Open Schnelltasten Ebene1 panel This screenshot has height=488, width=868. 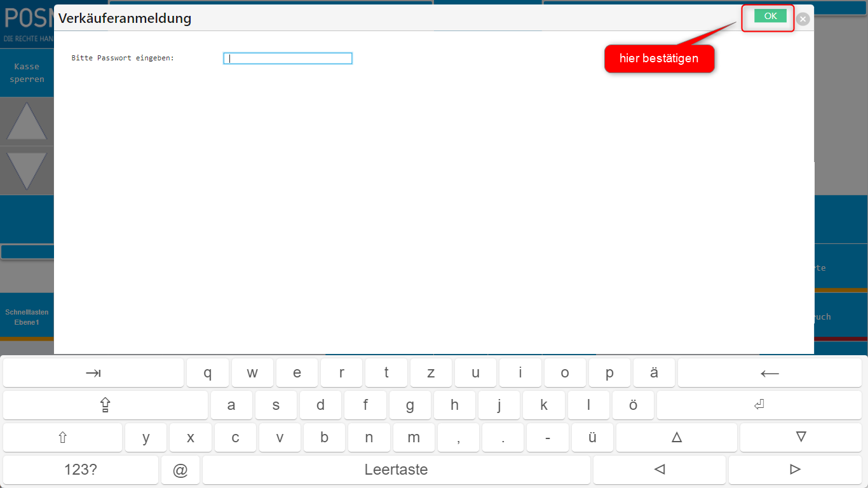27,317
